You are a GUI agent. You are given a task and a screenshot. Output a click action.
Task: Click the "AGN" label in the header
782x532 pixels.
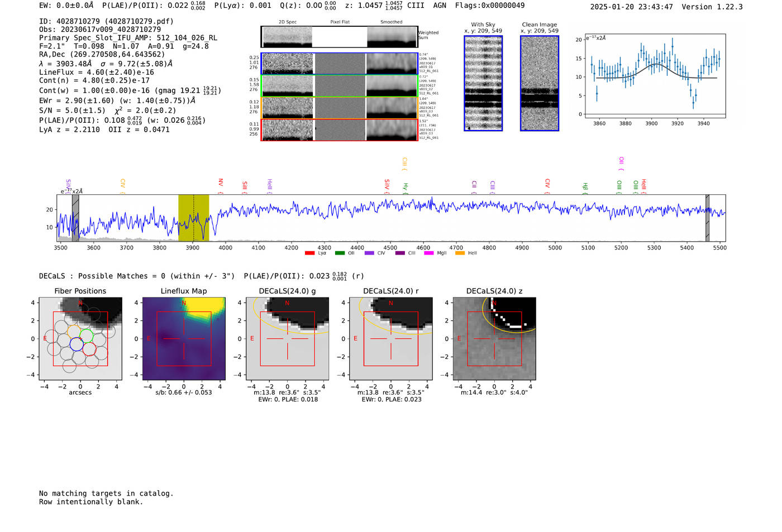440,6
